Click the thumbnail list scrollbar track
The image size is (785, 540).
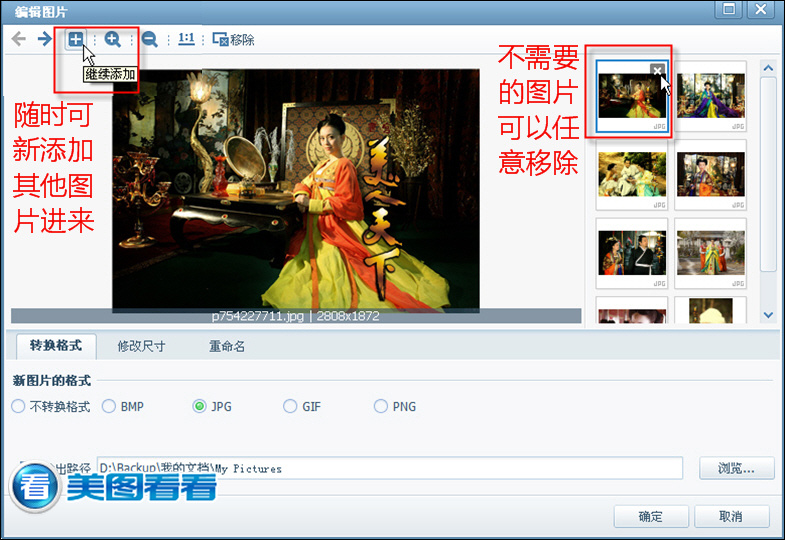tap(767, 192)
